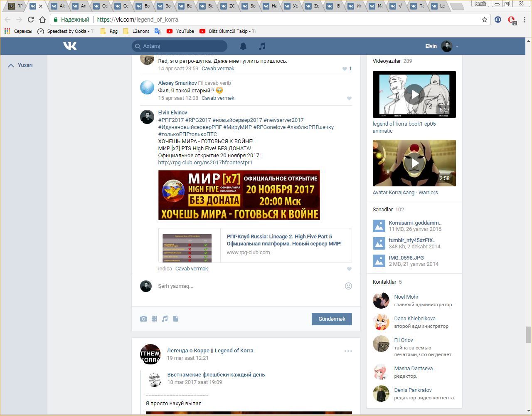Open Fil Orlov's contact profile
Screen dimensions: 532x416
click(404, 340)
